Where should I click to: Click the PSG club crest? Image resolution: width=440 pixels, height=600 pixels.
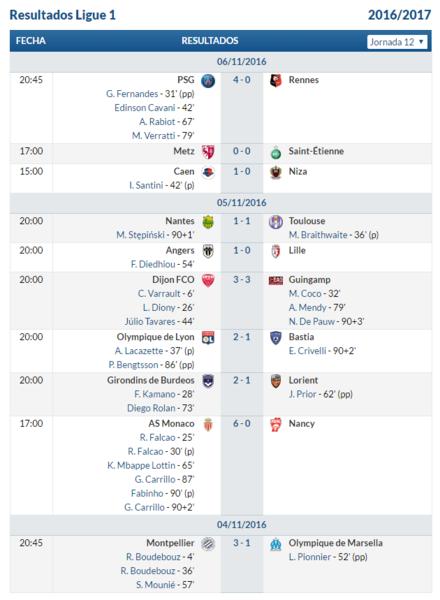tap(208, 81)
